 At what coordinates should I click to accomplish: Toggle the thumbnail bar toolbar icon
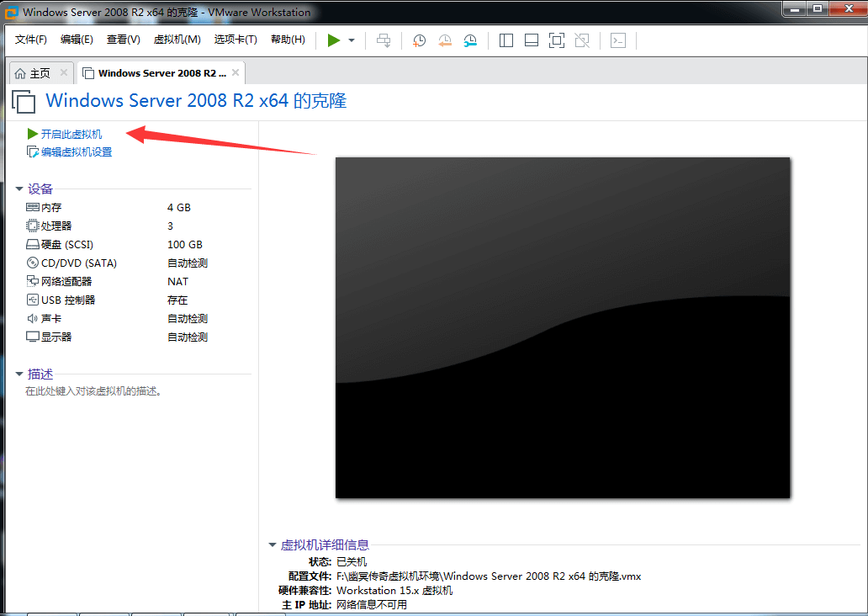[532, 40]
